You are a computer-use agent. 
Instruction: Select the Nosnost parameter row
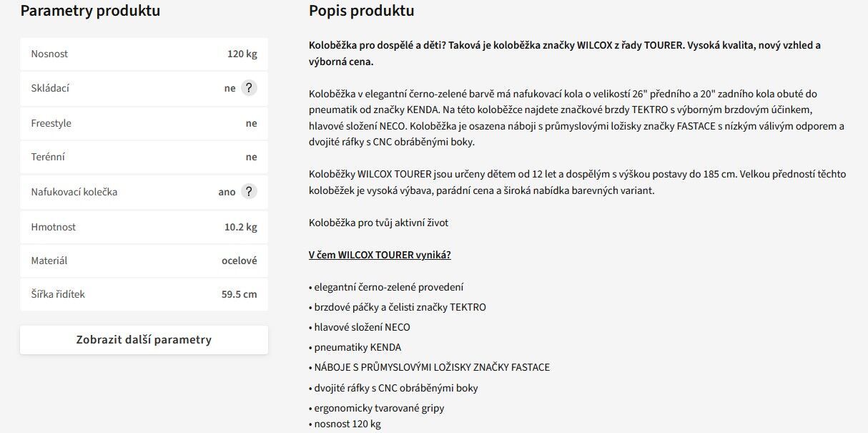144,54
